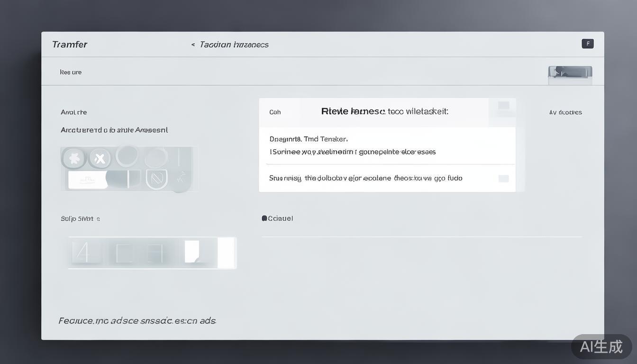
Task: Toggle the dark marker beside 'Cciauel'
Action: (x=264, y=218)
